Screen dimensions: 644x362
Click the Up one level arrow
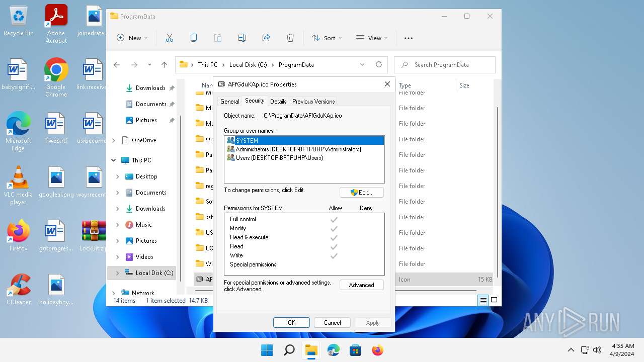164,64
